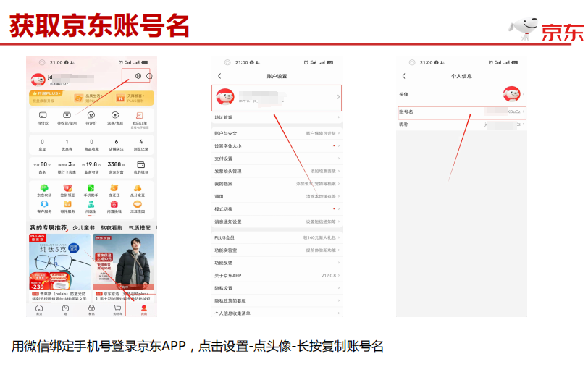Go back from 账户设置 screen
Image resolution: width=588 pixels, height=367 pixels.
pyautogui.click(x=219, y=76)
